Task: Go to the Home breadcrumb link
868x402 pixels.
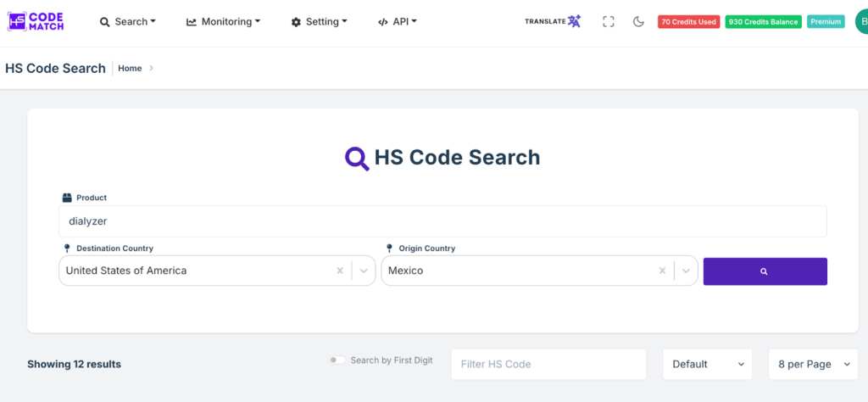Action: (130, 69)
